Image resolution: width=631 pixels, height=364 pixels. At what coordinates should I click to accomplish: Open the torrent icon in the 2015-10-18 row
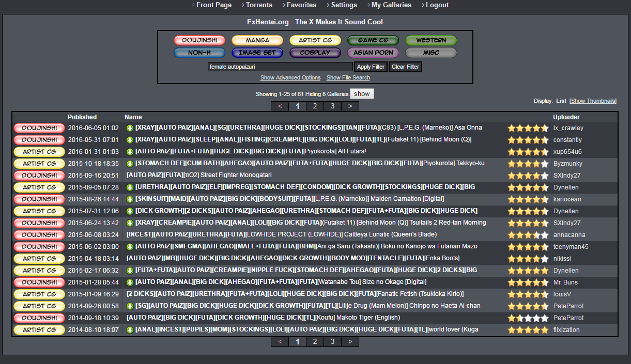[x=130, y=164]
